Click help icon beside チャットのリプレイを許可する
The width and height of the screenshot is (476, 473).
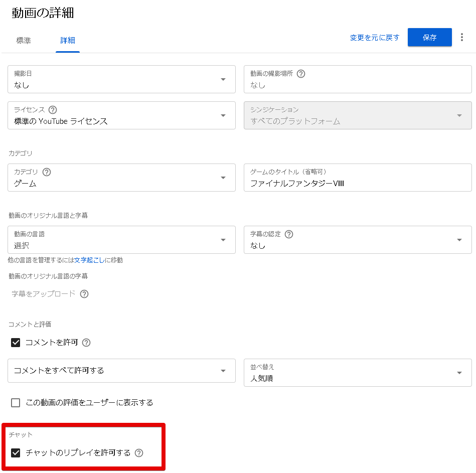click(139, 453)
